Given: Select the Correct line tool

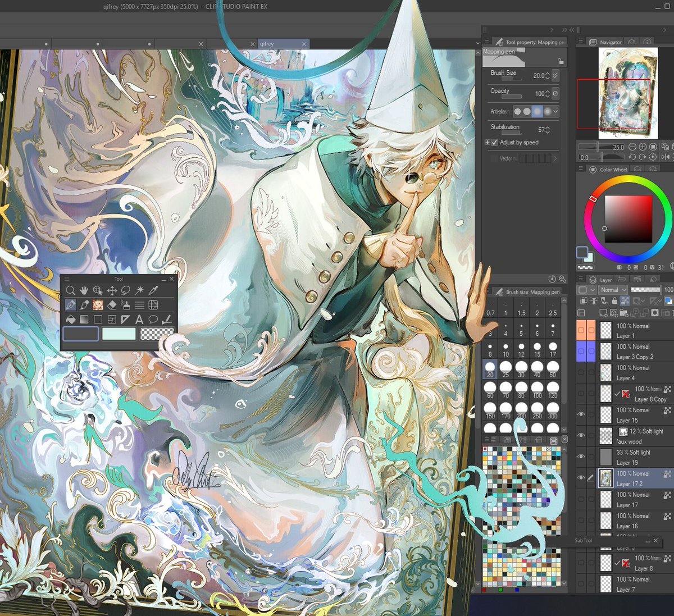Looking at the screenshot, I should (x=167, y=320).
